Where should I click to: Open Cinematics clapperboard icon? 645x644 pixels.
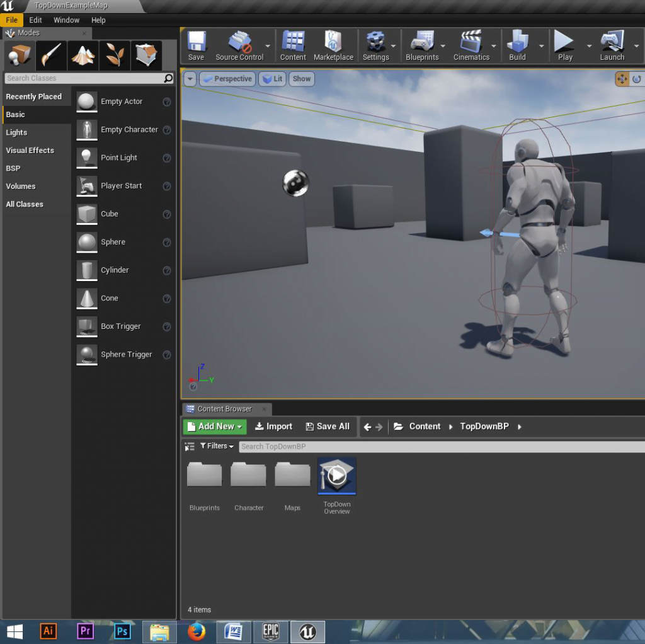[471, 45]
